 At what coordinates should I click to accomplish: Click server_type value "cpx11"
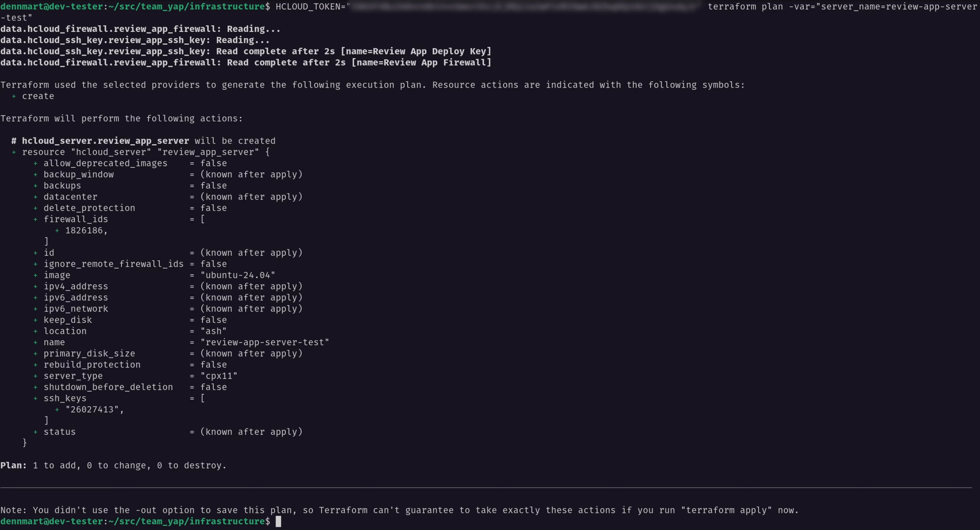(219, 377)
